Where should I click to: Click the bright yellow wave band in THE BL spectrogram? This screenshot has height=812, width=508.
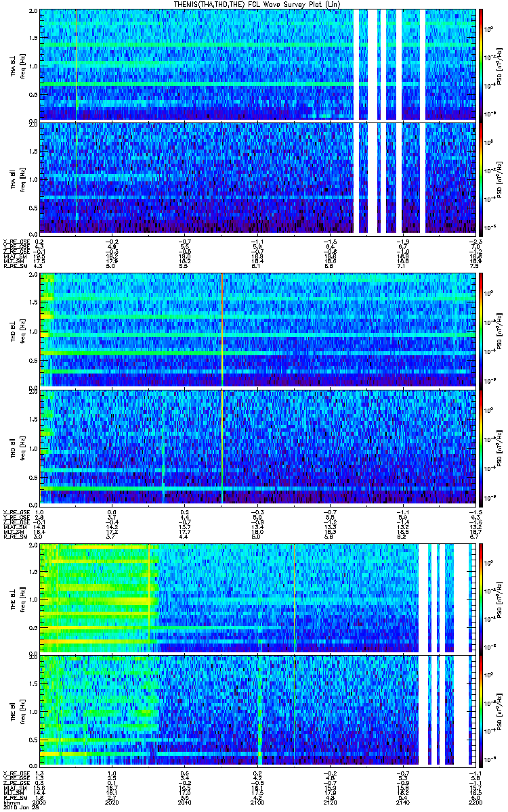point(98,601)
